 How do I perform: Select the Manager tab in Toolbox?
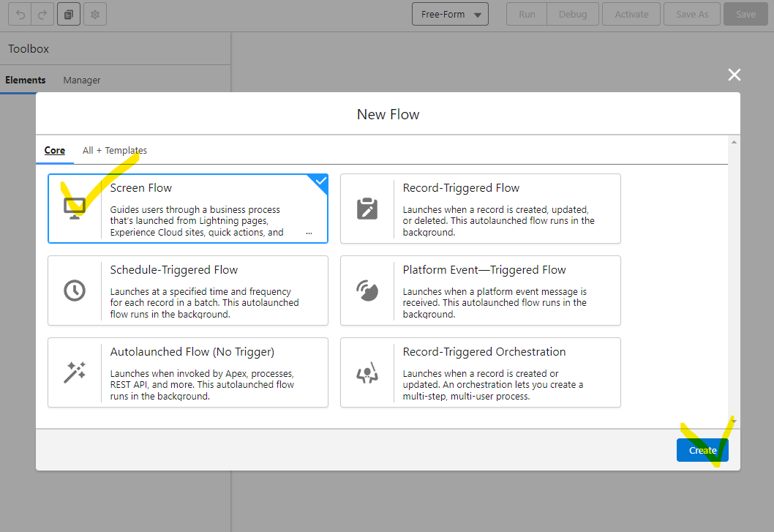click(x=81, y=80)
